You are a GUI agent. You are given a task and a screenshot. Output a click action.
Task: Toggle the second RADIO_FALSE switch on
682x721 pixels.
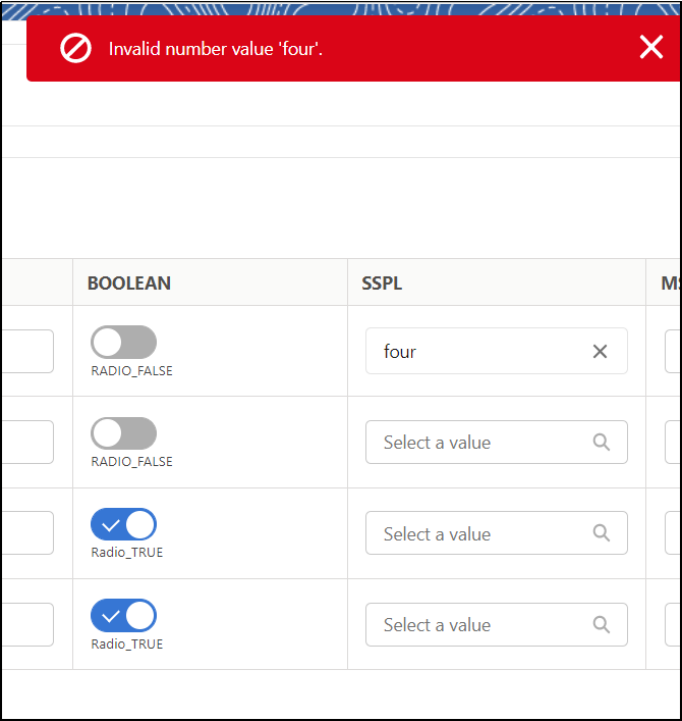(124, 434)
